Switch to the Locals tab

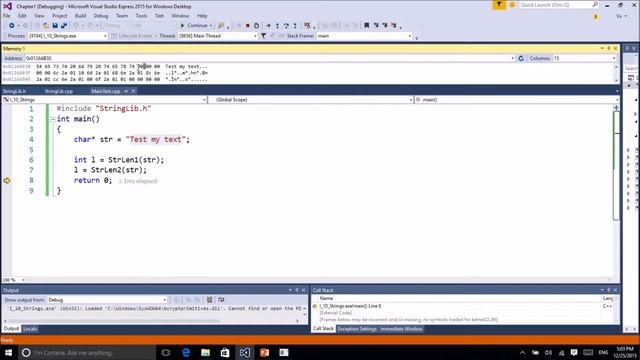[30, 329]
